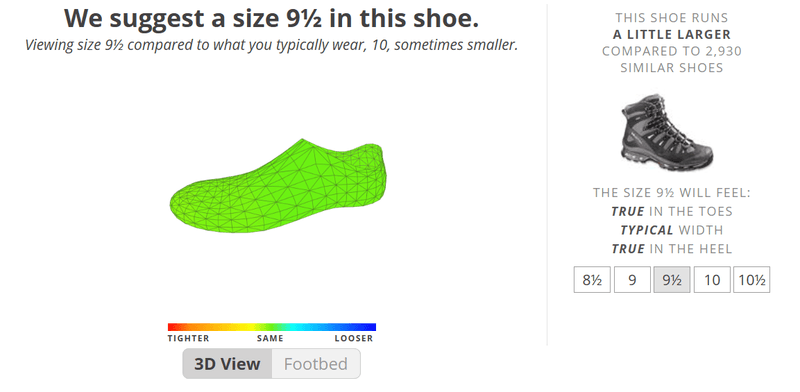Click 'TYPICAL WIDTH' fit description
The width and height of the screenshot is (800, 392).
[x=672, y=230]
